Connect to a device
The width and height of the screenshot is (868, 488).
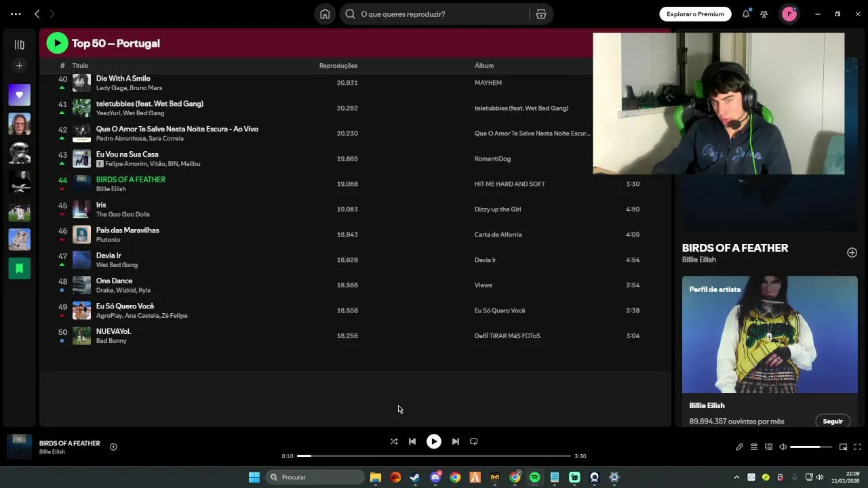pyautogui.click(x=768, y=447)
